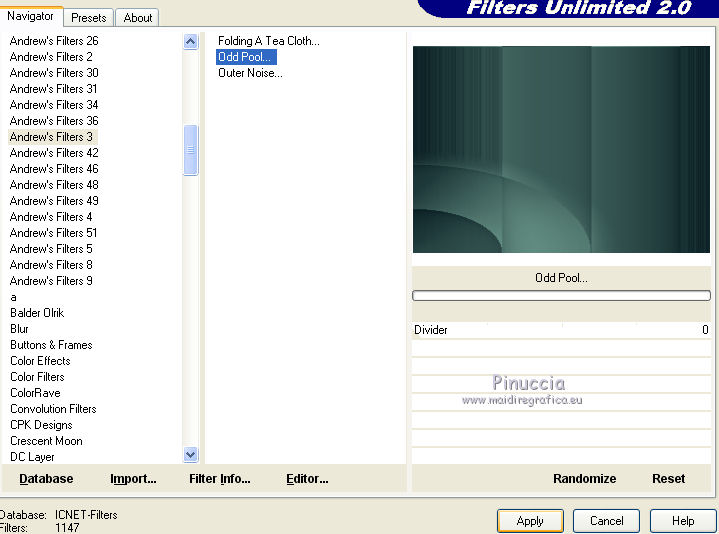
Task: Select the Blur category
Action: [x=19, y=329]
